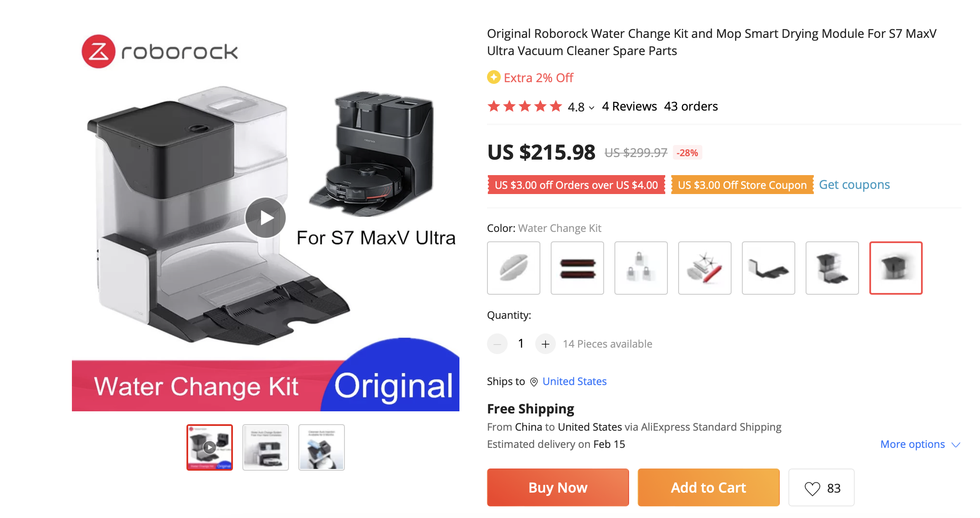Select the mop pad color option
The image size is (980, 518).
[514, 268]
